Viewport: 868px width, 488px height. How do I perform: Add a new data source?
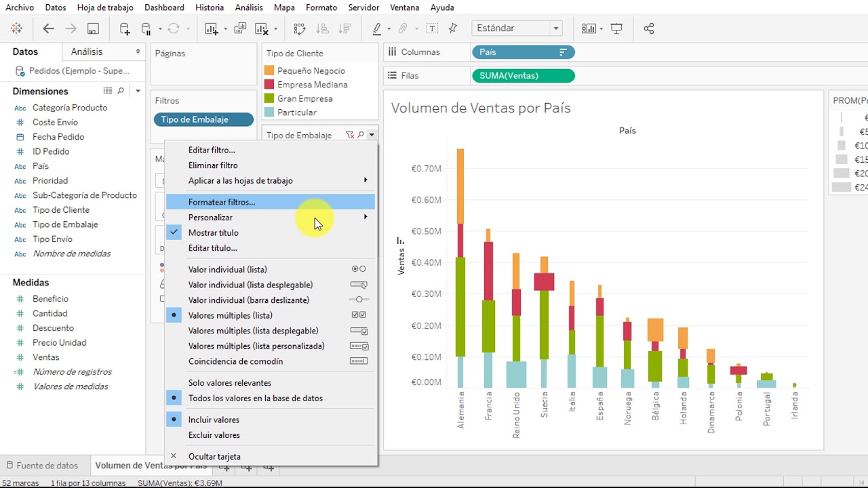125,28
